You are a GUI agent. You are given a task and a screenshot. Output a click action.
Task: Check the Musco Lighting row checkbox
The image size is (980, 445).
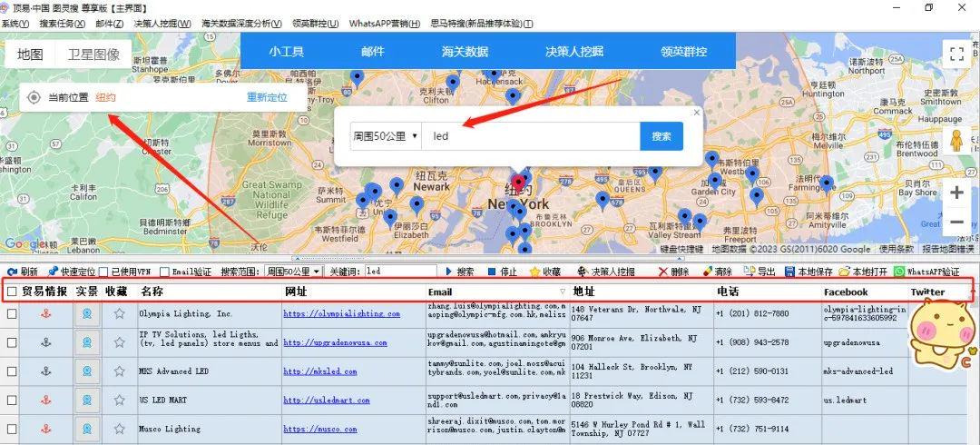pos(12,429)
